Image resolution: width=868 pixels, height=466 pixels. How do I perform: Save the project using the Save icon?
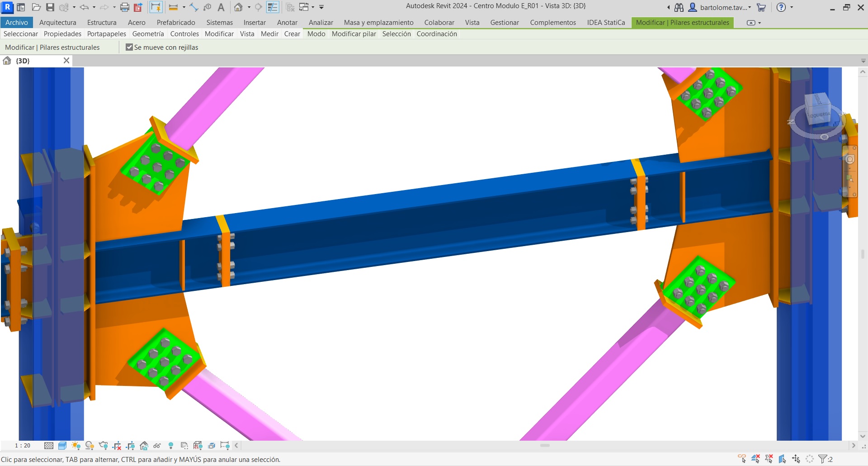point(50,7)
